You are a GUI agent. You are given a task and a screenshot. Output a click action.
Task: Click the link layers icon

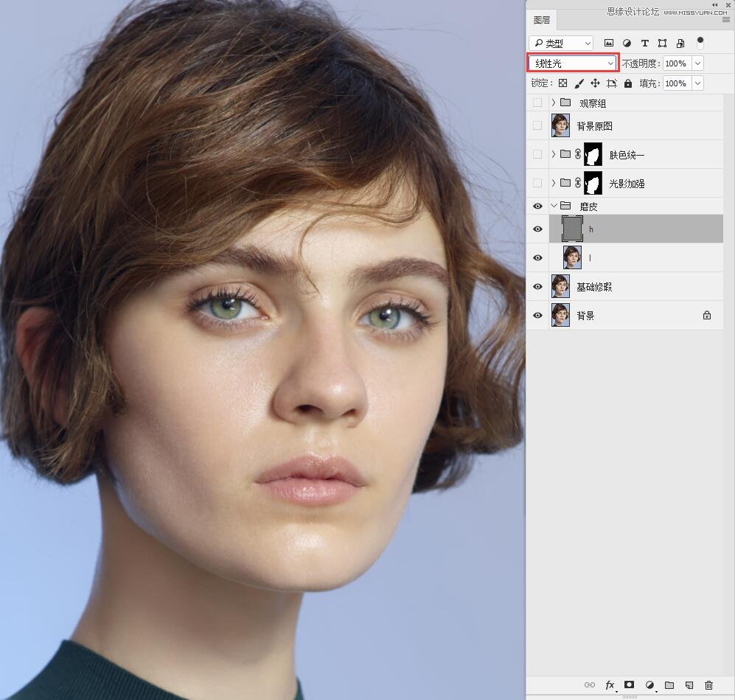tap(590, 685)
